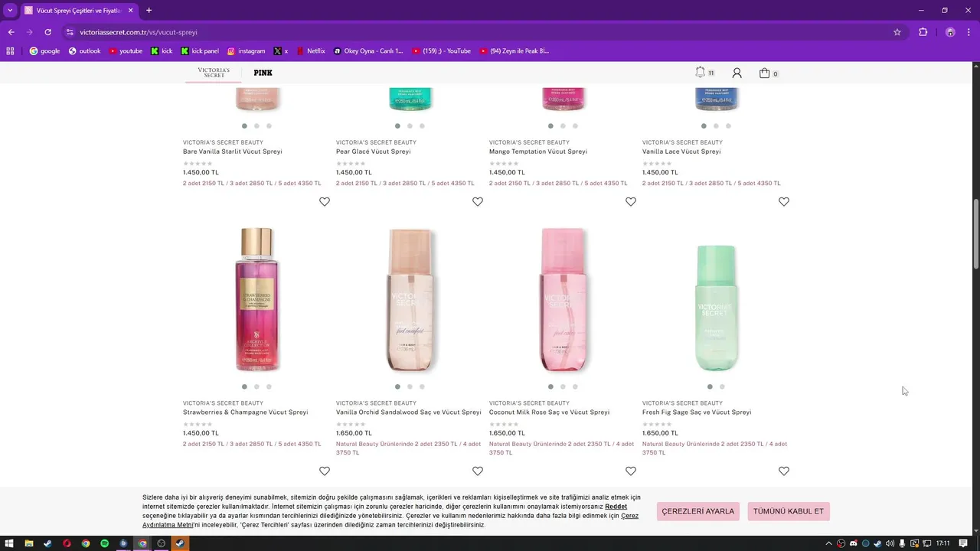Select third image dot above Pear Glacé

coord(422,126)
